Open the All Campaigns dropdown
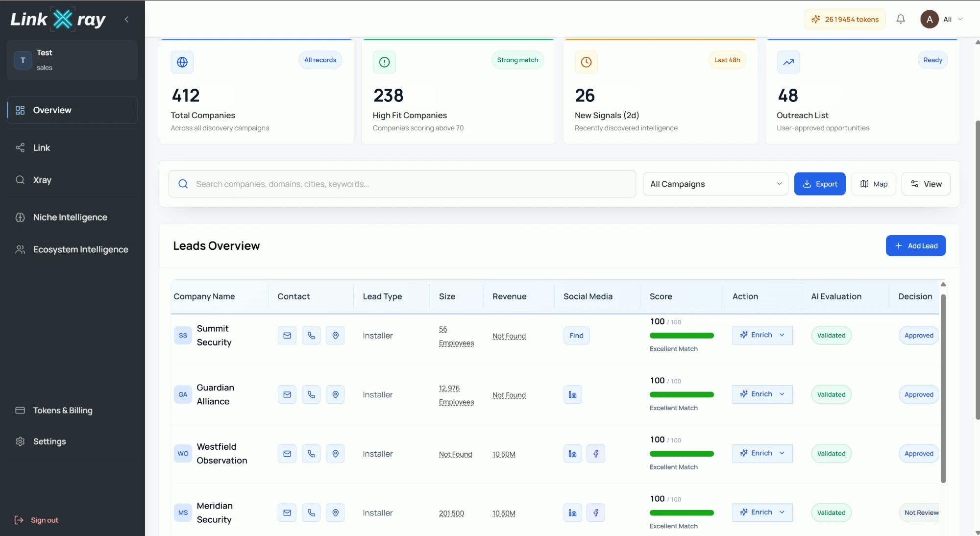The width and height of the screenshot is (980, 536). coord(715,184)
